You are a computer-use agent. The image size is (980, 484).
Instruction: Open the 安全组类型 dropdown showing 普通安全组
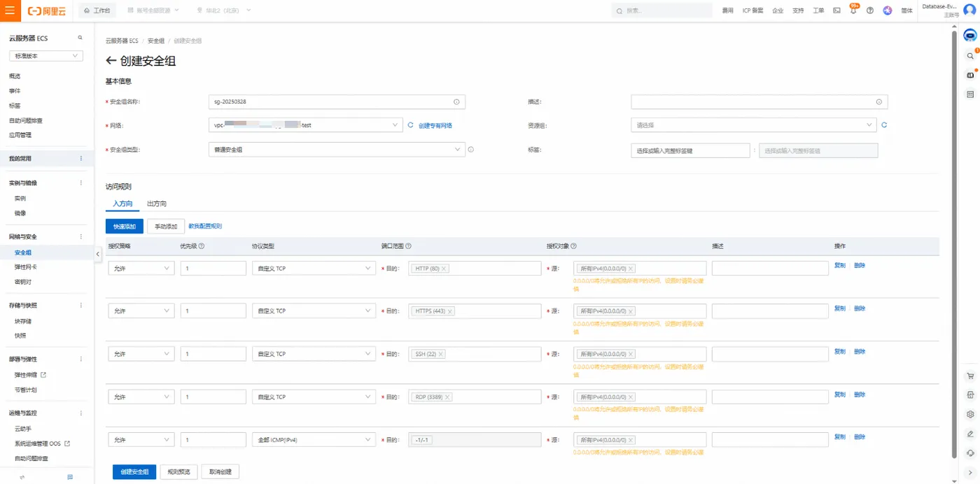pos(337,150)
